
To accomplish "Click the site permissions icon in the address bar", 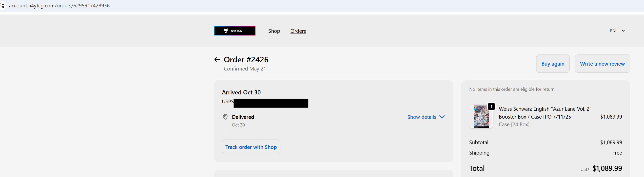I will point(2,5).
